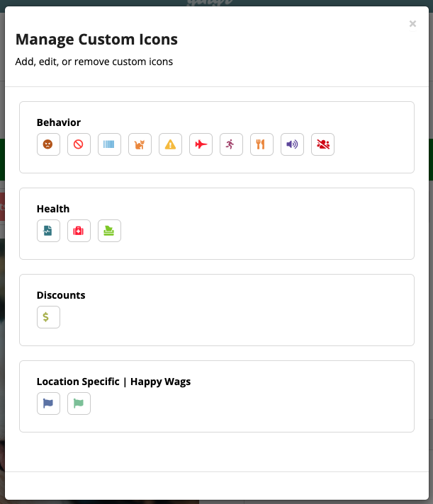The image size is (433, 504).
Task: Select the medical file health icon
Action: point(48,231)
